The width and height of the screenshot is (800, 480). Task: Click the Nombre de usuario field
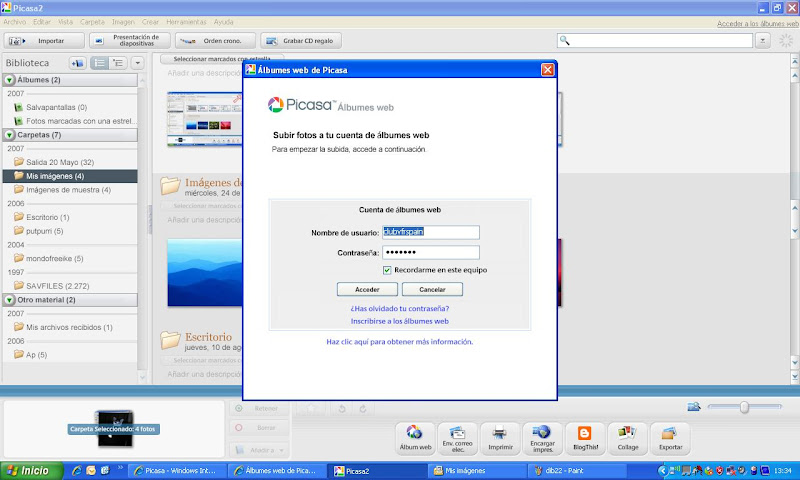tap(431, 232)
